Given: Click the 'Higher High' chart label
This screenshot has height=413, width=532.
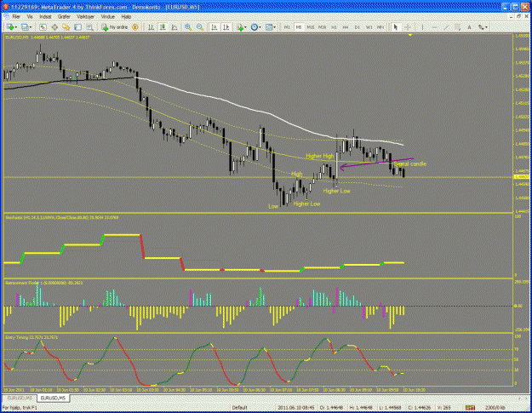Looking at the screenshot, I should pos(320,156).
